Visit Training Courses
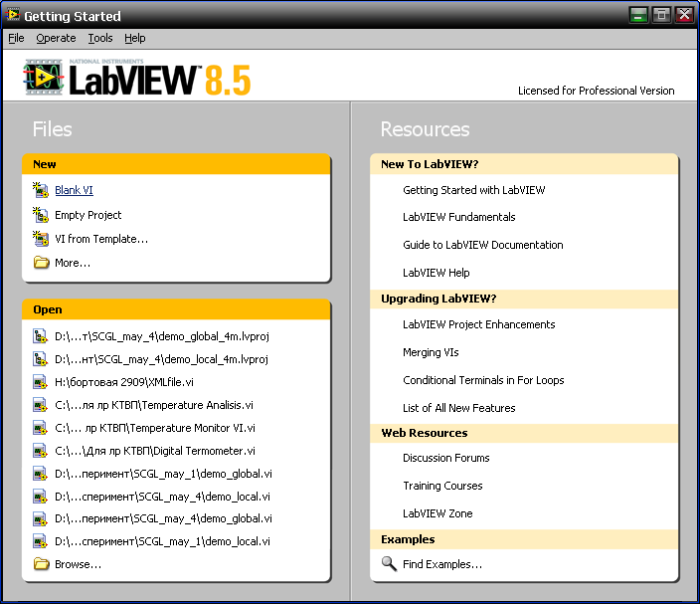 (442, 486)
